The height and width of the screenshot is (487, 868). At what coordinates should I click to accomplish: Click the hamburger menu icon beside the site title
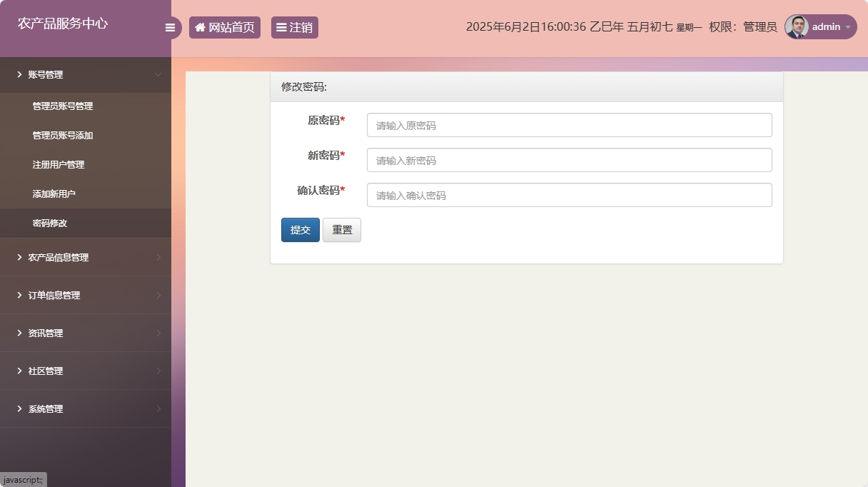[170, 27]
